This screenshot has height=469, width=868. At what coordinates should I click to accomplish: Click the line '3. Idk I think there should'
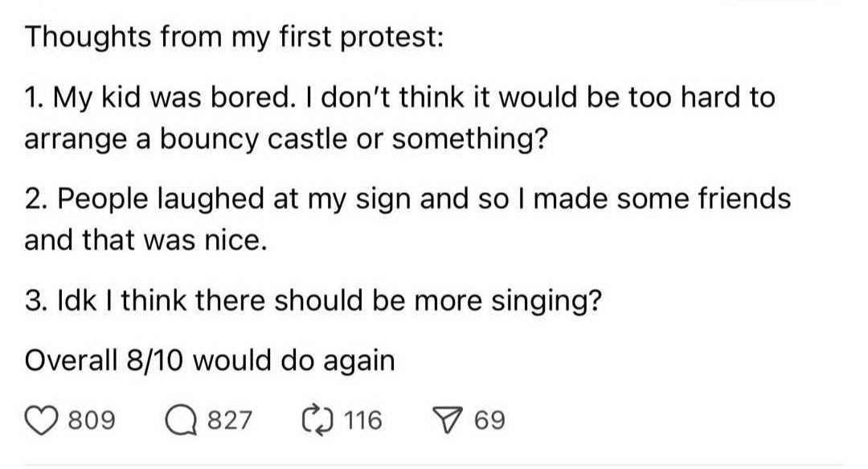(x=313, y=301)
